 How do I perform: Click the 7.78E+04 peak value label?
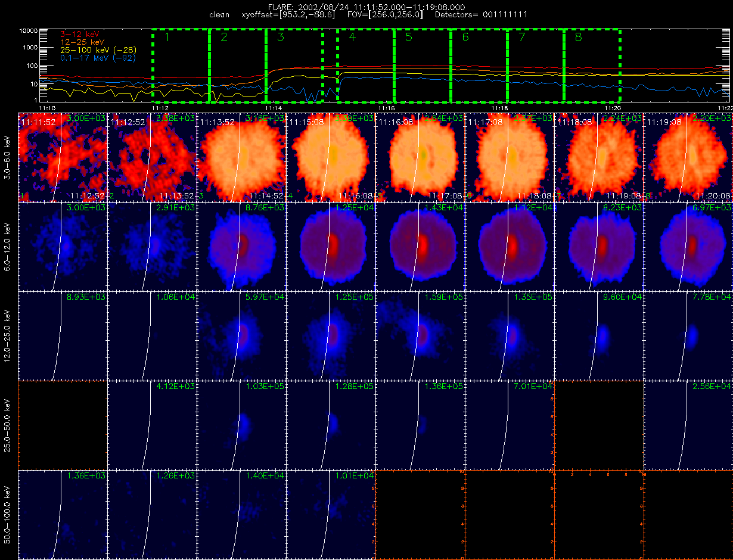[x=712, y=297]
